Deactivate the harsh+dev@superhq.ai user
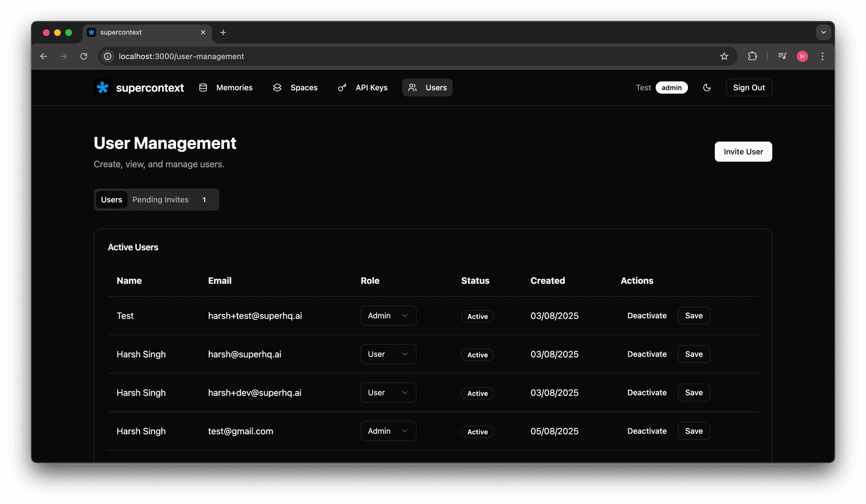The height and width of the screenshot is (504, 866). [x=646, y=393]
